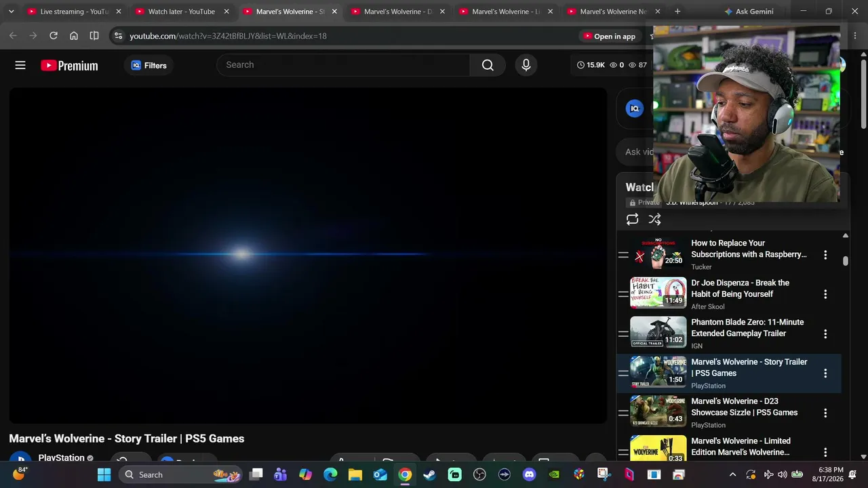Open options menu for Wolverine Story Trailer
This screenshot has height=488, width=868.
[825, 373]
